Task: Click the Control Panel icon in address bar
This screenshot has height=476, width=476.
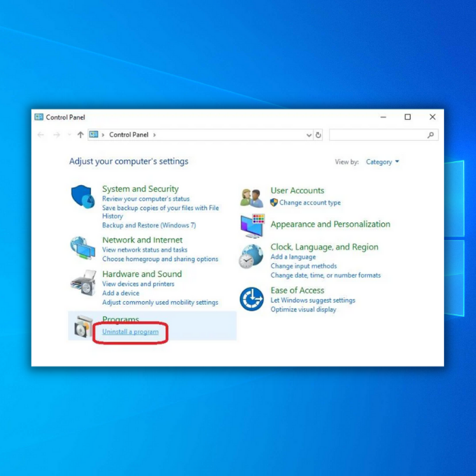Action: (x=94, y=134)
